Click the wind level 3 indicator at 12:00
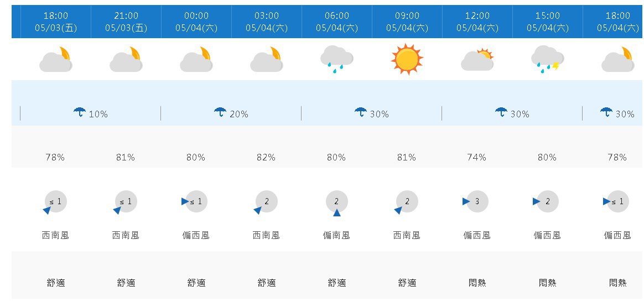Image resolution: width=644 pixels, height=306 pixels. (473, 201)
